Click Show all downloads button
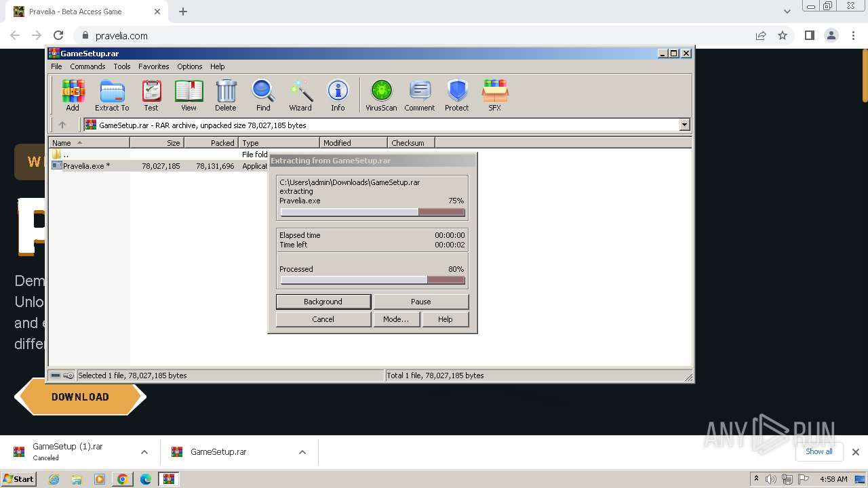Screen dimensions: 868x488 [818, 451]
